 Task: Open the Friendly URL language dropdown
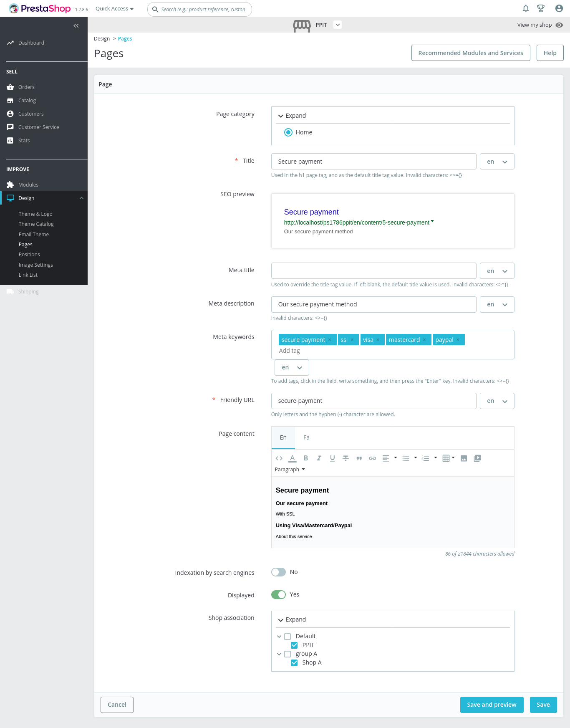pyautogui.click(x=497, y=401)
